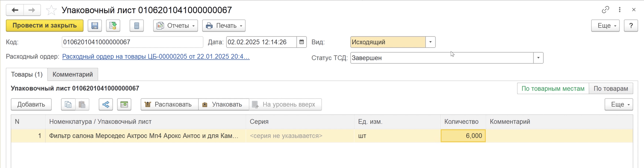Open the table toolbar Еще menu
This screenshot has width=644, height=168.
pos(619,104)
